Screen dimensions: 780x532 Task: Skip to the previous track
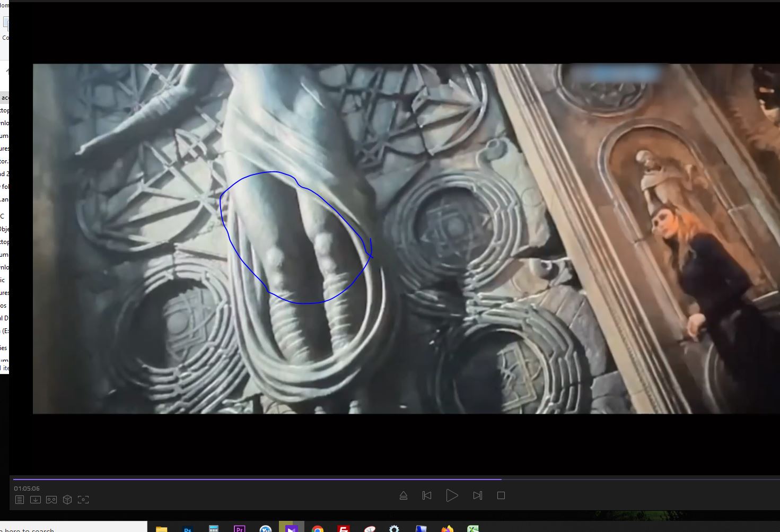[427, 495]
